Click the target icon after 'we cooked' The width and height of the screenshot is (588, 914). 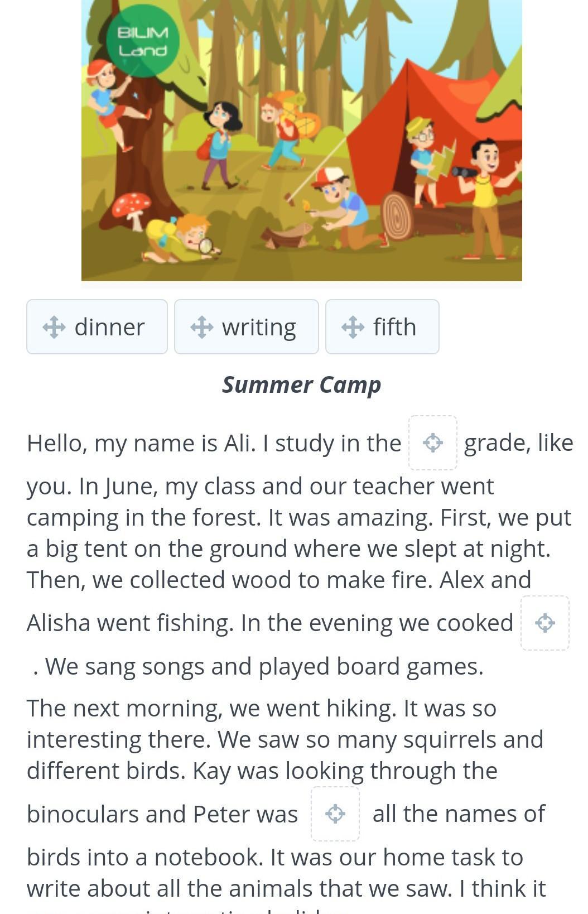[x=544, y=623]
